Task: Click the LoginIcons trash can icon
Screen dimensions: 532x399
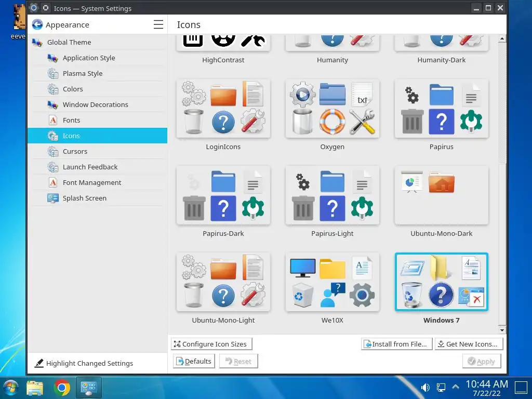Action: (x=194, y=122)
